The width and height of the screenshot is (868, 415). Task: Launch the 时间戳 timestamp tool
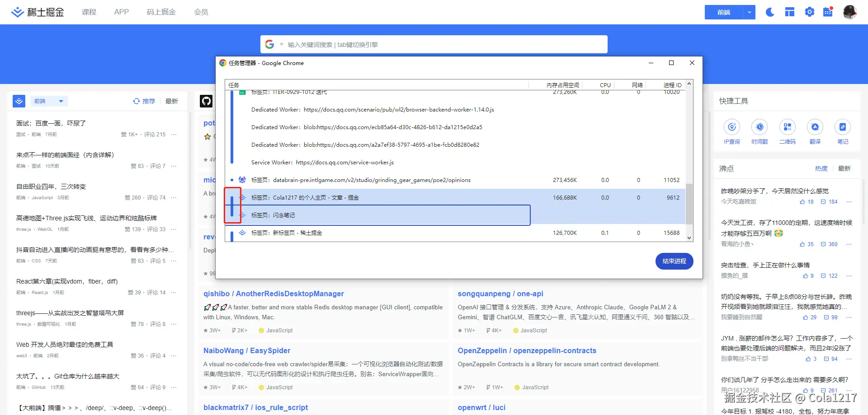point(759,127)
